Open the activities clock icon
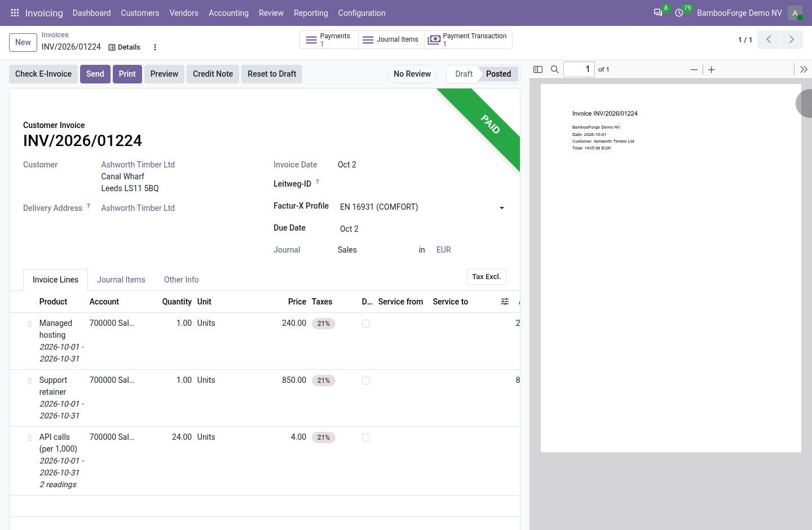The height and width of the screenshot is (530, 812). [x=679, y=12]
